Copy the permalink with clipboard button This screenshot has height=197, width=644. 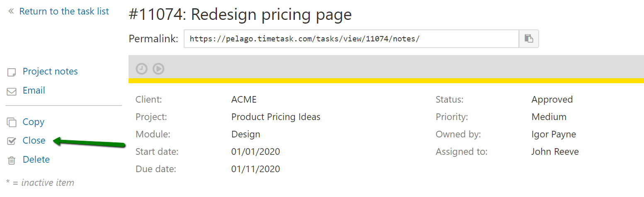point(529,39)
